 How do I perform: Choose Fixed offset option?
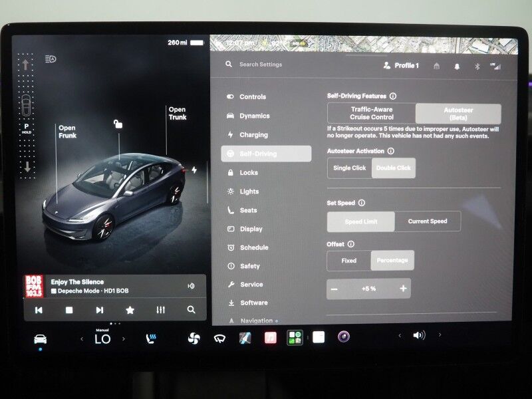coord(349,261)
